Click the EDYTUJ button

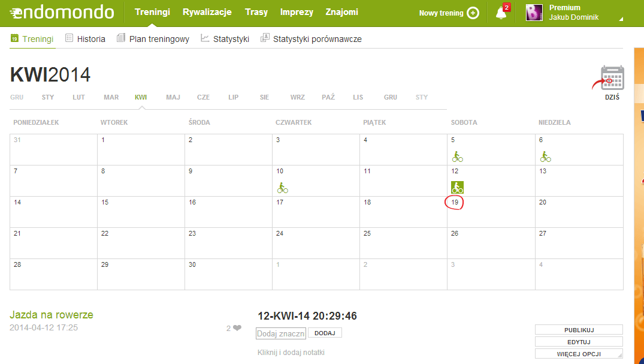pyautogui.click(x=579, y=342)
